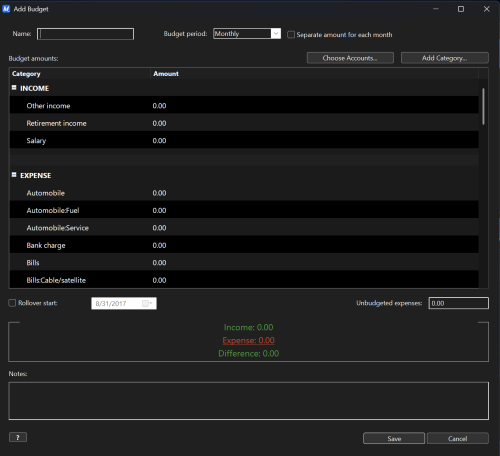This screenshot has width=500, height=456.
Task: Open help with the question mark button
Action: pos(18,437)
